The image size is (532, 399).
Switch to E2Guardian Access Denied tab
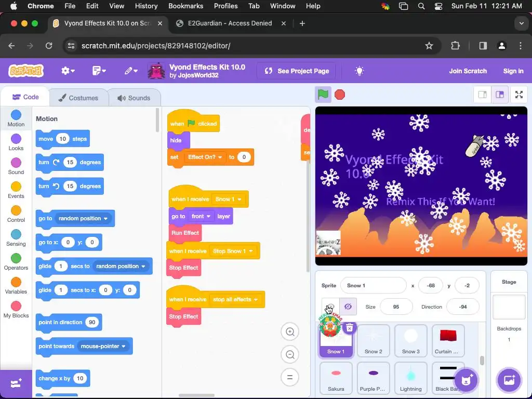(x=230, y=23)
